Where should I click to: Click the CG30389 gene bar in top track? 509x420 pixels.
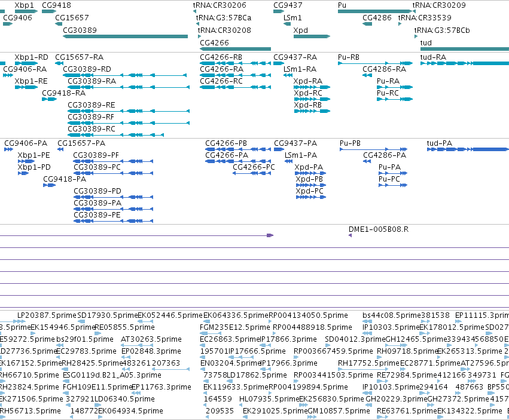[x=125, y=36]
